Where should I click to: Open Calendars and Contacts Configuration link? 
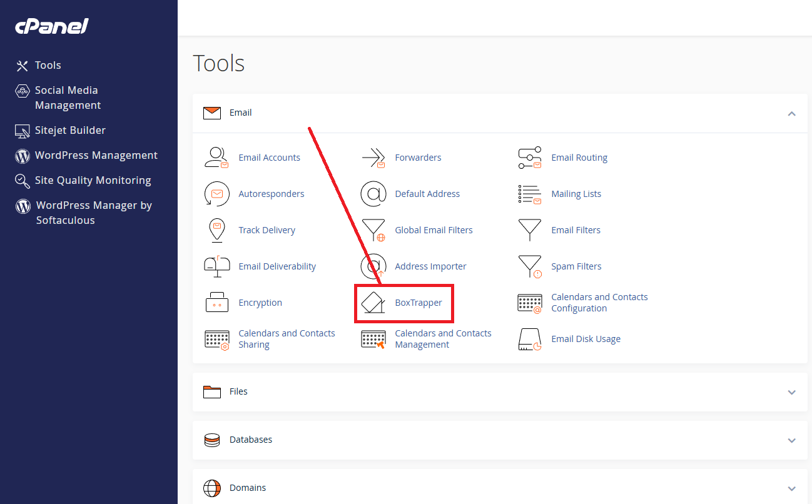[x=599, y=303]
